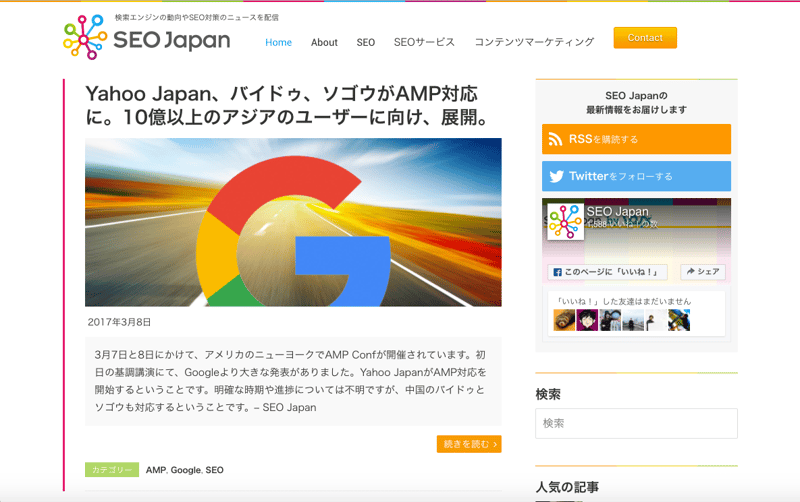
Task: Click the 検索 search input field
Action: coord(636,423)
